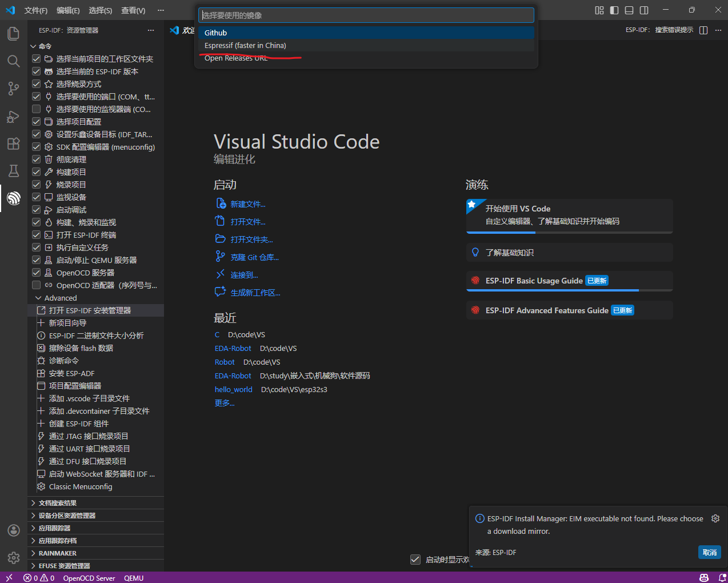This screenshot has width=728, height=583.
Task: Open the Manage gear in activity bar
Action: 14,557
